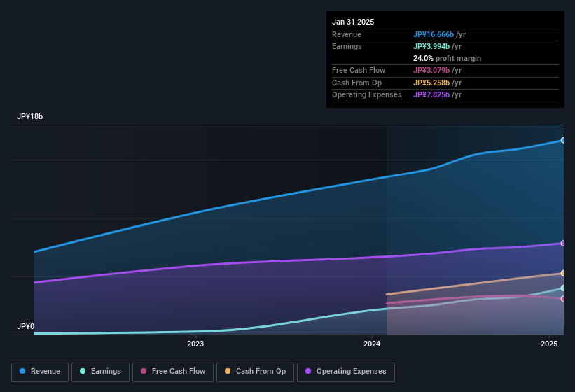Screen dimensions: 575x392
Task: Click the JP¥3.079b free cash flow value
Action: click(431, 70)
